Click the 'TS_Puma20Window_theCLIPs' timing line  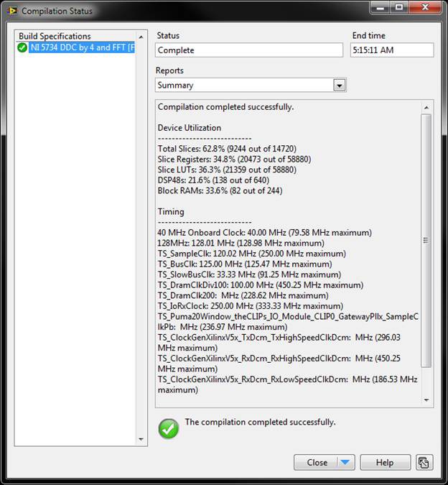pos(288,322)
